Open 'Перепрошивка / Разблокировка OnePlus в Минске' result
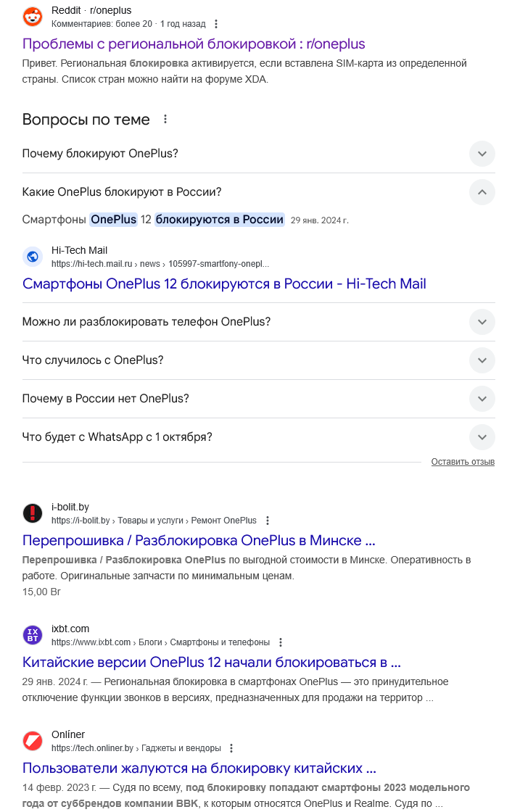 (199, 540)
